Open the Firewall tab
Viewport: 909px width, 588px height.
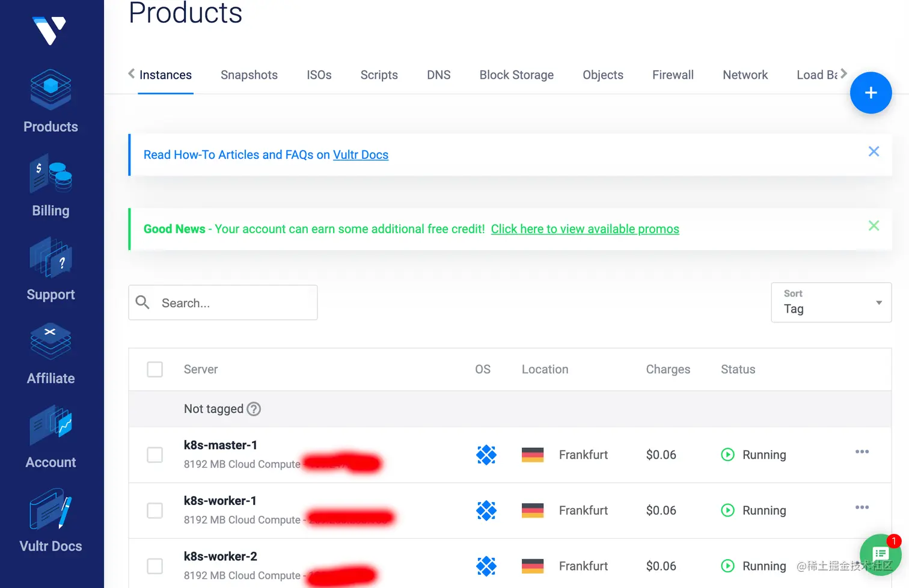pos(673,75)
